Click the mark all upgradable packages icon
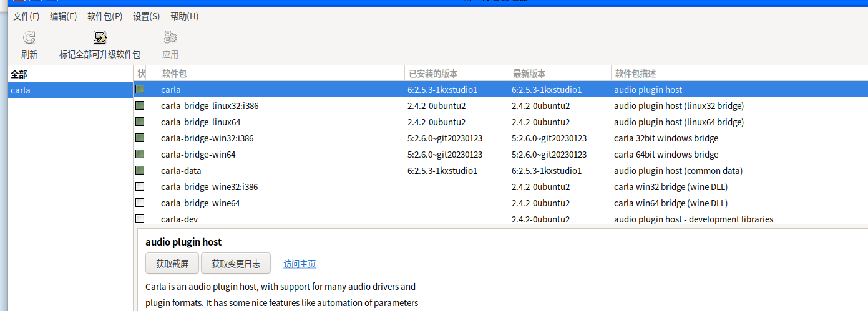Screen dimensions: 868x311 coord(100,37)
